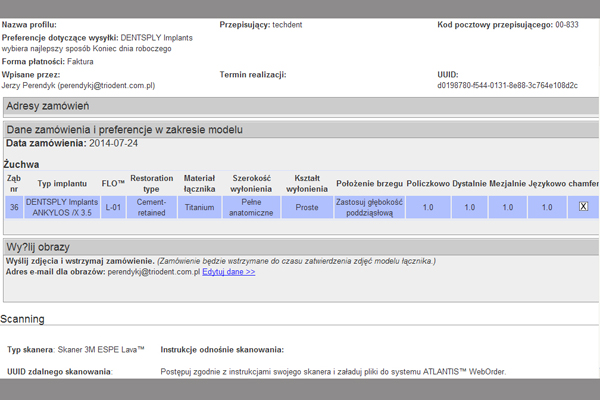This screenshot has width=600, height=400.
Task: Click the Językowo value 1.0
Action: pyautogui.click(x=546, y=207)
